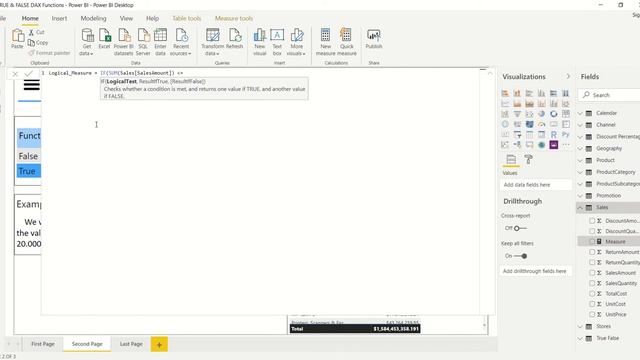The width and height of the screenshot is (640, 360).
Task: Collapse the Sales table
Action: [580, 208]
